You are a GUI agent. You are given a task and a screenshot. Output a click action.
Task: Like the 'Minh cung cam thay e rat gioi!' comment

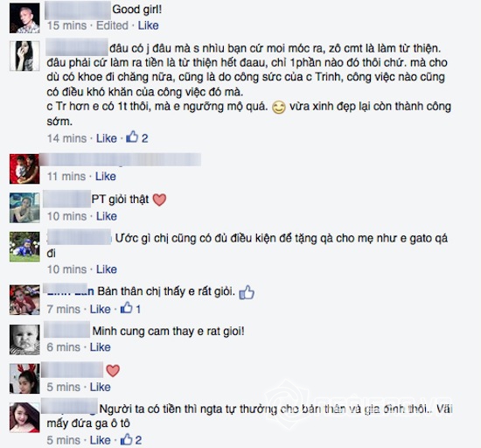(x=100, y=347)
